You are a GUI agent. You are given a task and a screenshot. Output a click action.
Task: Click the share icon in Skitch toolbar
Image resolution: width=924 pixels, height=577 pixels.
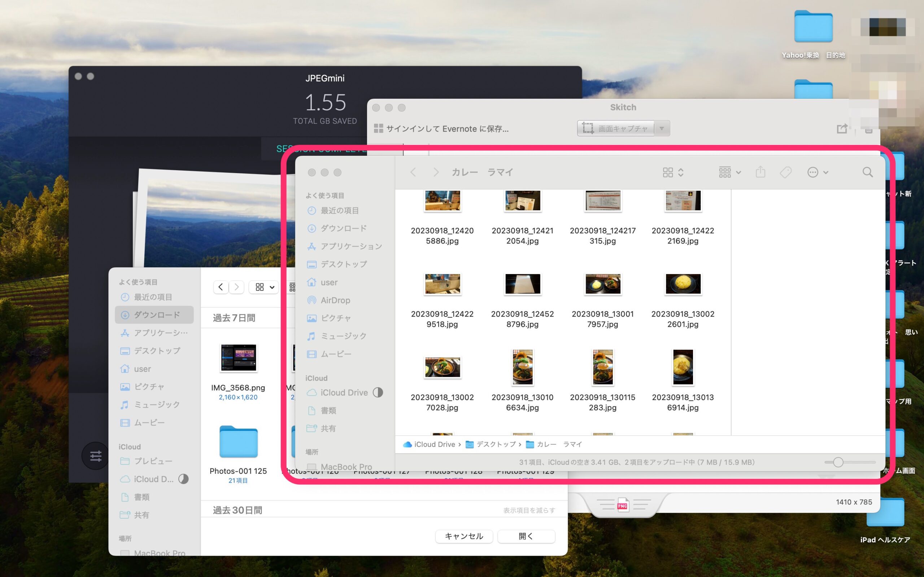(841, 128)
